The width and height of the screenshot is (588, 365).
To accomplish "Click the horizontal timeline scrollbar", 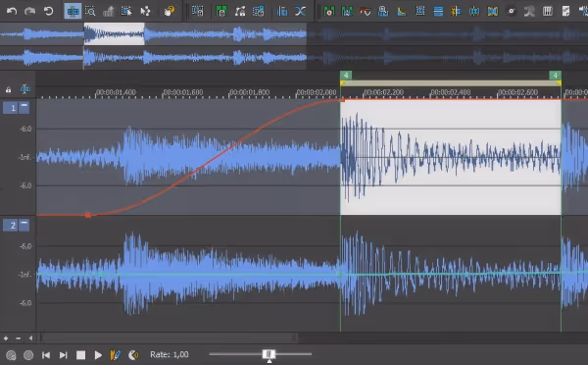I will (169, 339).
